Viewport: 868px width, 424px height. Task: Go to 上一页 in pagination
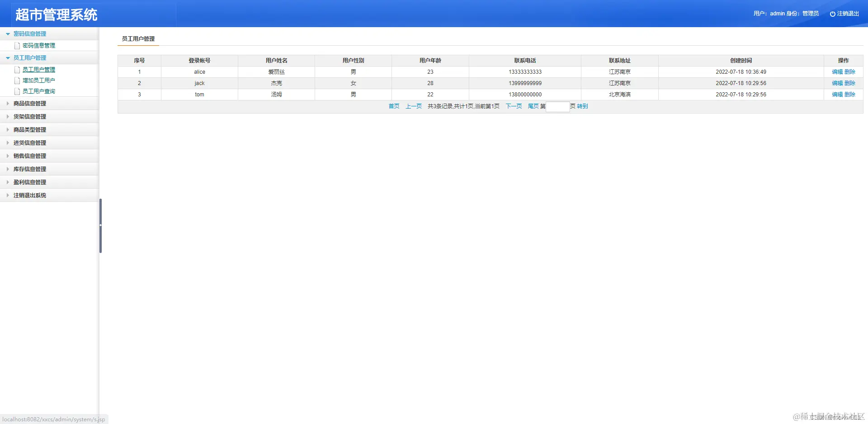click(414, 106)
